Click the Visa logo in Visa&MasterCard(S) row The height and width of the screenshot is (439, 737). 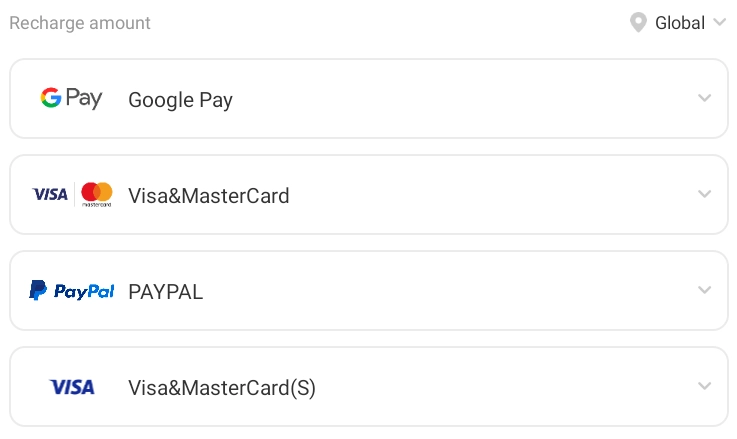(72, 387)
